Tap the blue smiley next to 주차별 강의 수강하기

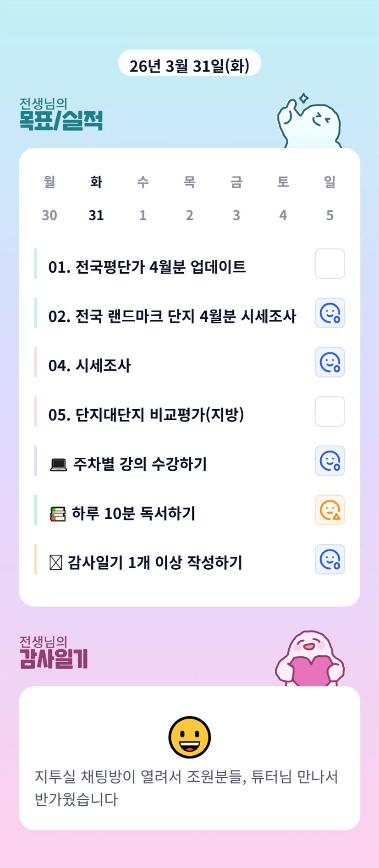click(x=330, y=461)
